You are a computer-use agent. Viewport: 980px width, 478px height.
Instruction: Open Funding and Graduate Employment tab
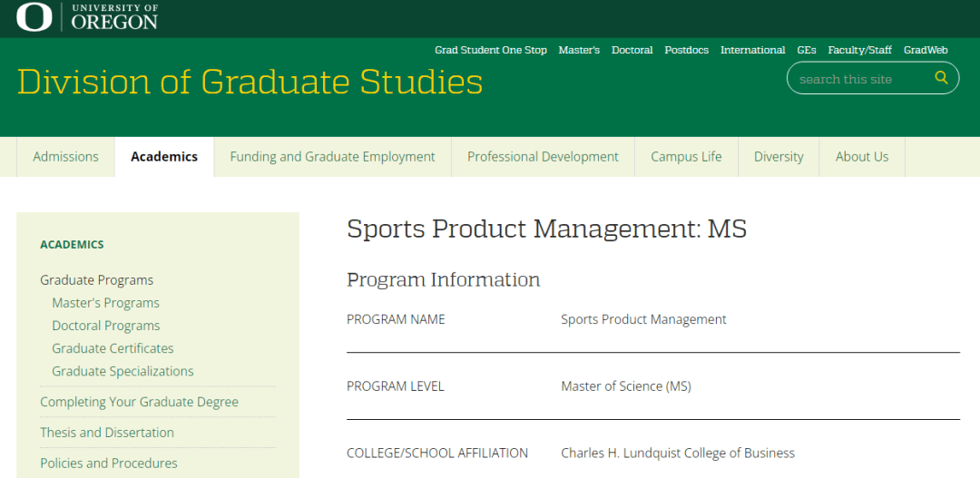point(332,157)
